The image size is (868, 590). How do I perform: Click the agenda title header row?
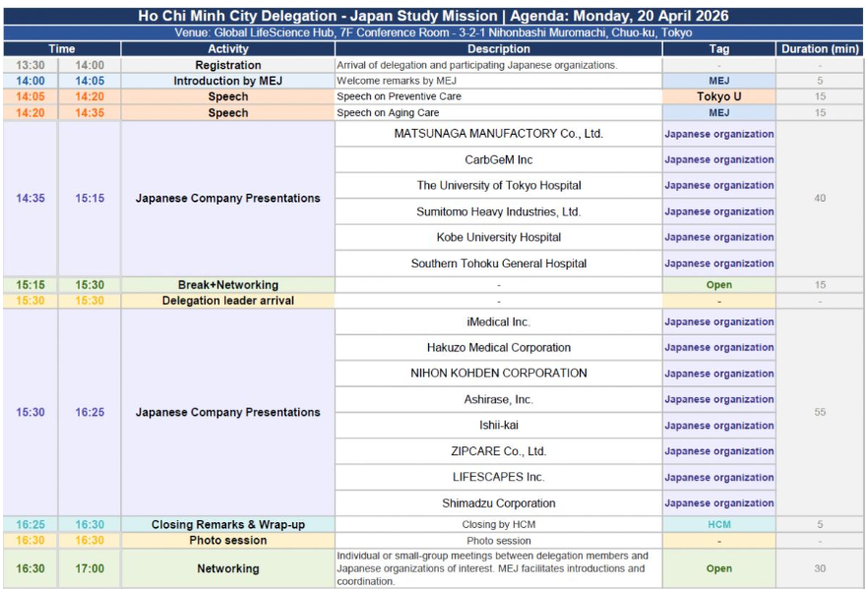[433, 16]
